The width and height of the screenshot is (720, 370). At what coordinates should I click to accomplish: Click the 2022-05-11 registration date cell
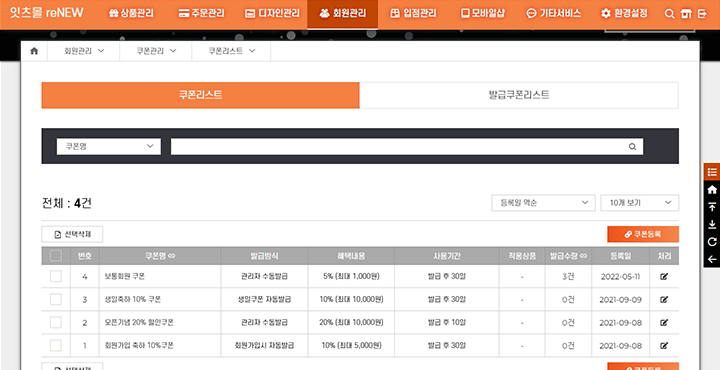(x=620, y=276)
